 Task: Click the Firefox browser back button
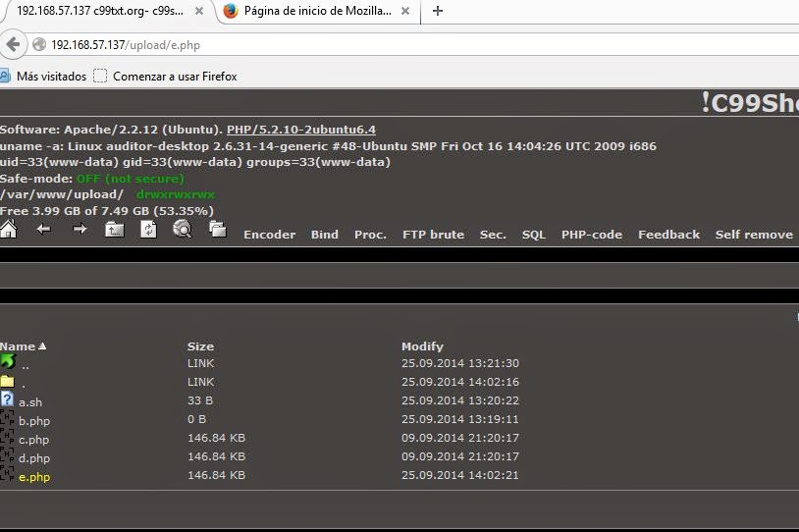(x=13, y=45)
